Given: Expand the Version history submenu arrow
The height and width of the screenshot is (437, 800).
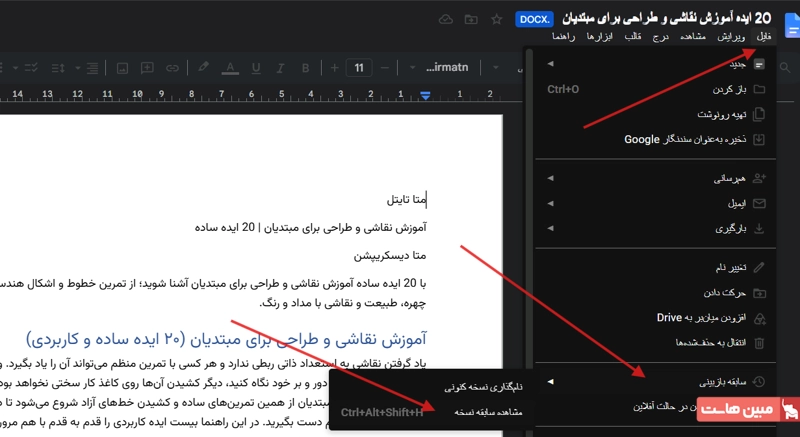Looking at the screenshot, I should tap(550, 382).
